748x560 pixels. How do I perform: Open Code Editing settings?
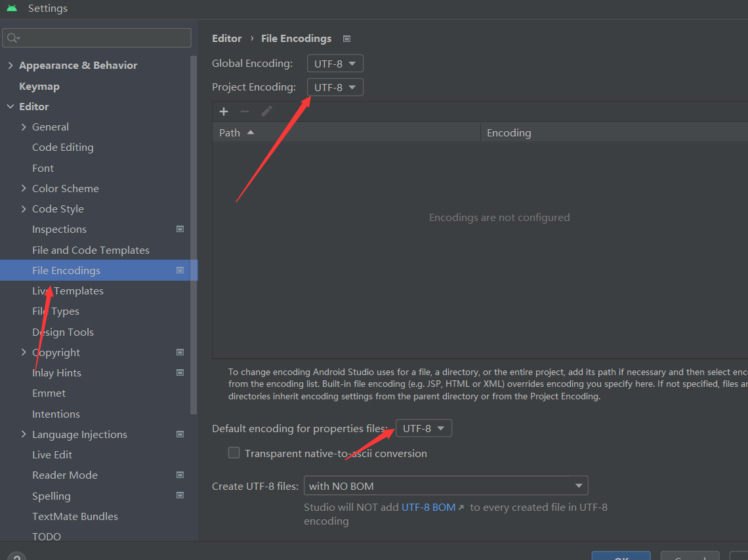(x=63, y=148)
